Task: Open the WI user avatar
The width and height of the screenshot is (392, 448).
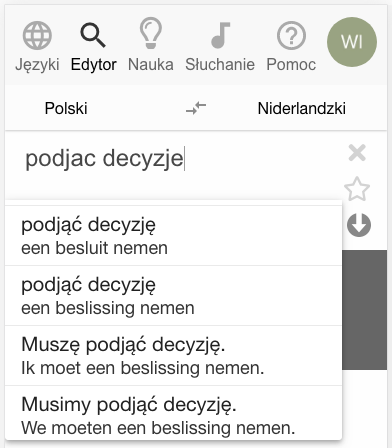Action: pyautogui.click(x=352, y=42)
